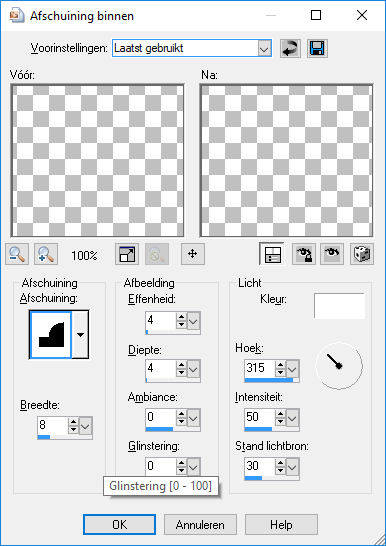386x546 pixels.
Task: Click the fit preview to window icon
Action: coord(127,254)
